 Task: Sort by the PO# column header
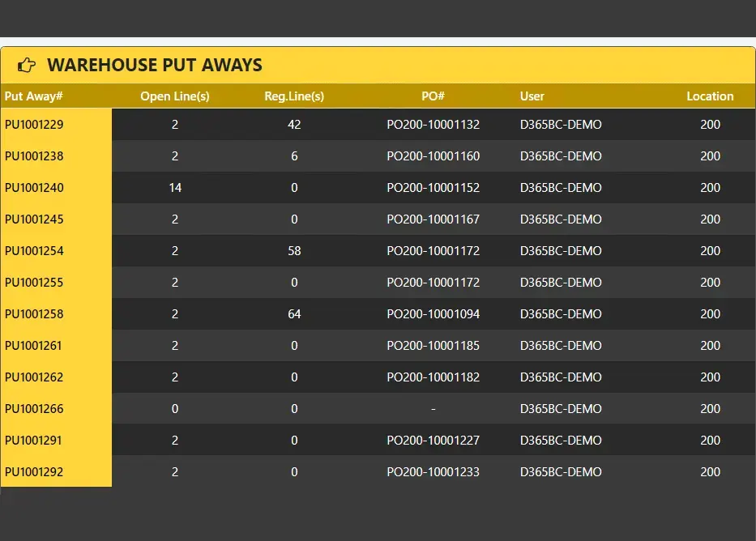tap(433, 96)
